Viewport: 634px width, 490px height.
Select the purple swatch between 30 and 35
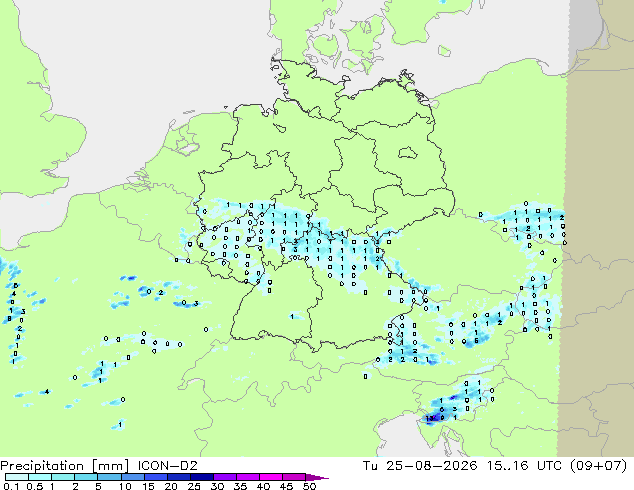tap(224, 477)
